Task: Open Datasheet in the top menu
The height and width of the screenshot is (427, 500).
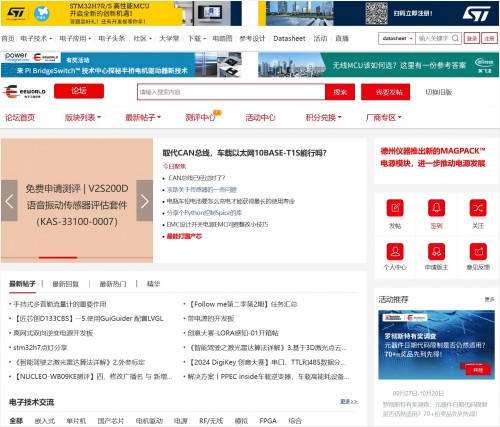Action: click(289, 38)
